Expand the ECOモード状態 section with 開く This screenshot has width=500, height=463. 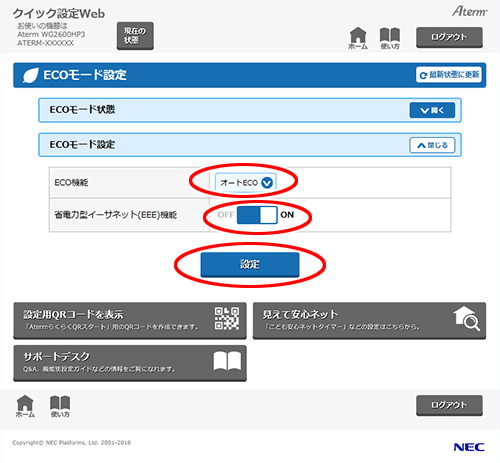432,110
